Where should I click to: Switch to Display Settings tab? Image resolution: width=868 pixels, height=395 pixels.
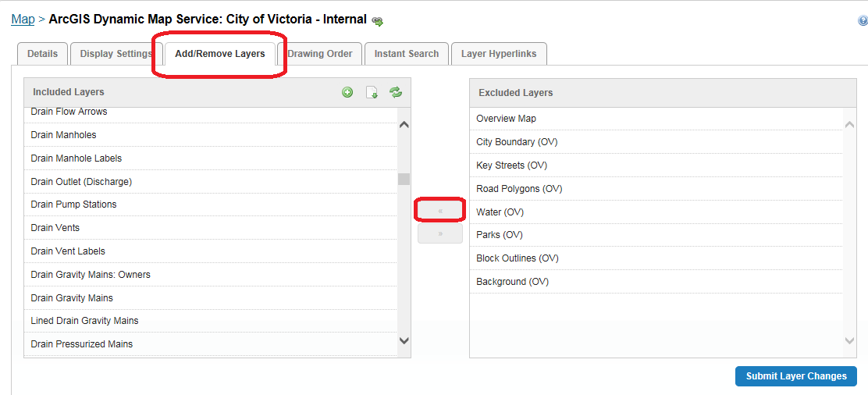pyautogui.click(x=116, y=54)
